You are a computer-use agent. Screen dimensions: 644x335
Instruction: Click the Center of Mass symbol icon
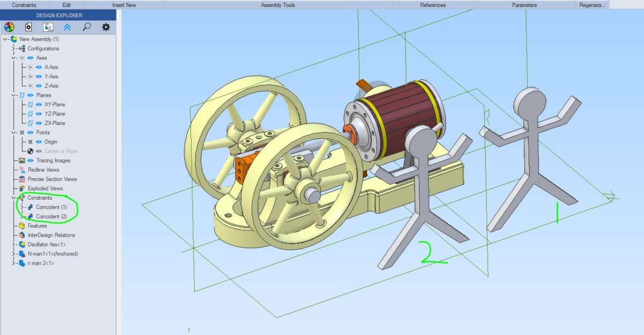click(x=31, y=151)
